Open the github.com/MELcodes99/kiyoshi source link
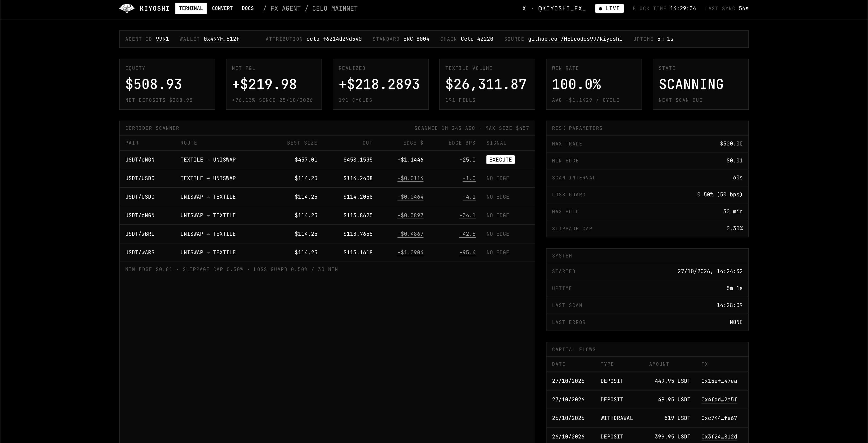 [575, 39]
